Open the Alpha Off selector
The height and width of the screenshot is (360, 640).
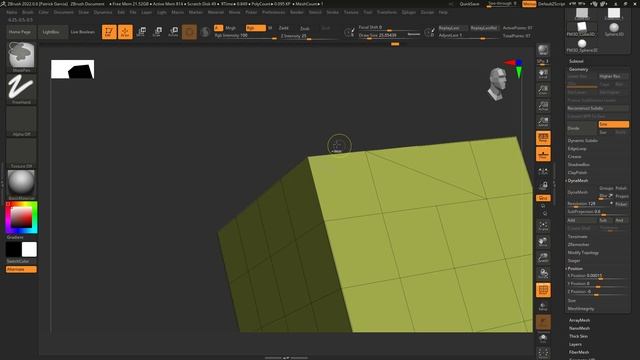[x=21, y=121]
